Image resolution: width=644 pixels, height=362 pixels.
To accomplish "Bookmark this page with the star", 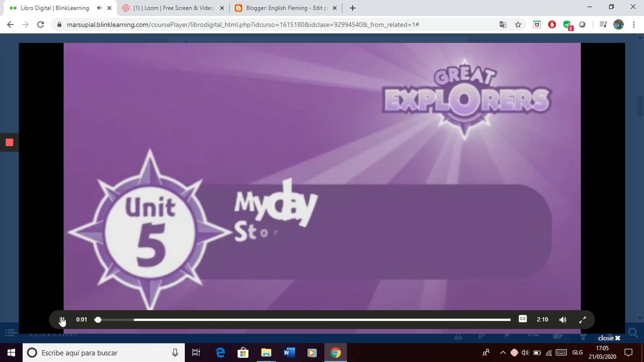I will click(518, 24).
